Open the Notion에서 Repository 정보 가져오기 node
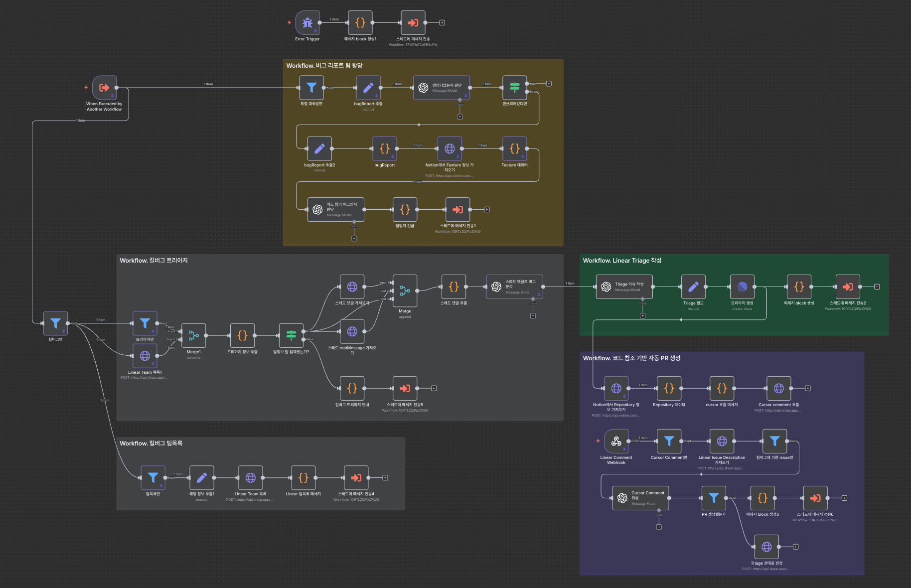 tap(616, 389)
